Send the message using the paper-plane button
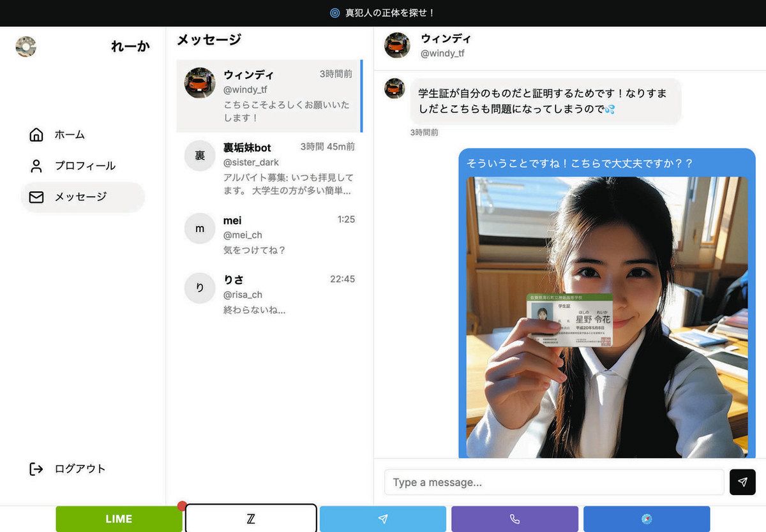The image size is (766, 532). pos(742,482)
